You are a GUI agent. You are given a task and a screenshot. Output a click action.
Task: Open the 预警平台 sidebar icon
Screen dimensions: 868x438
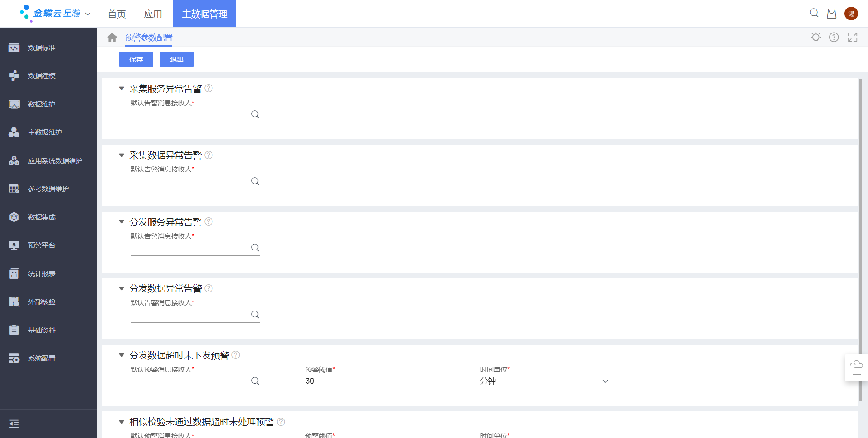coord(14,245)
